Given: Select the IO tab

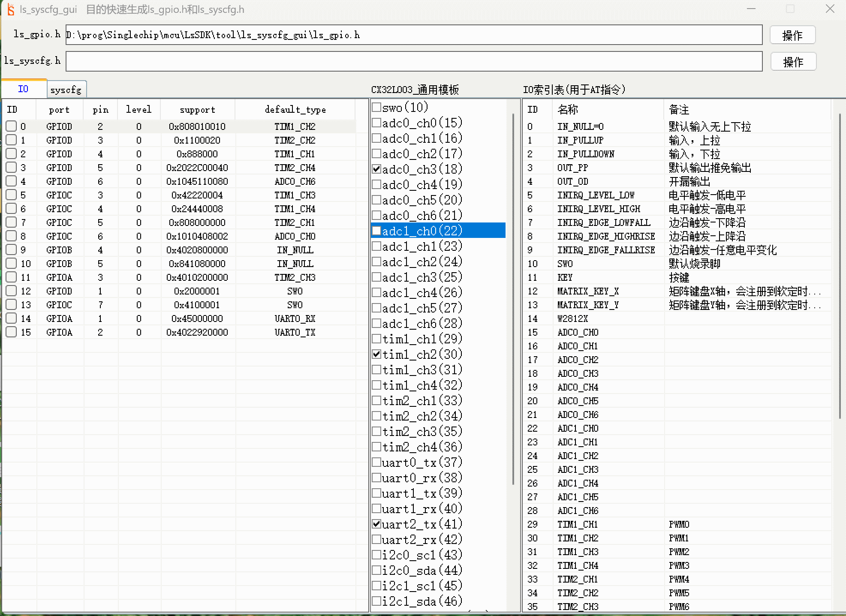Looking at the screenshot, I should 24,89.
